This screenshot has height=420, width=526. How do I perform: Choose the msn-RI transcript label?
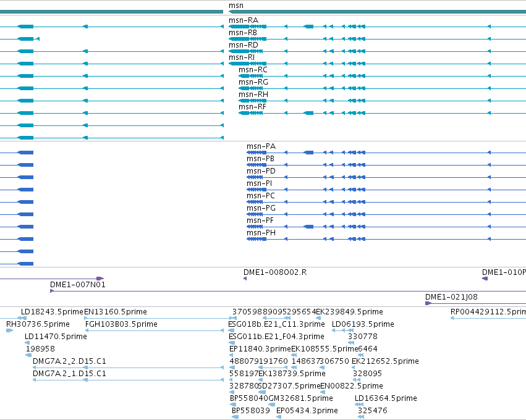coord(242,57)
